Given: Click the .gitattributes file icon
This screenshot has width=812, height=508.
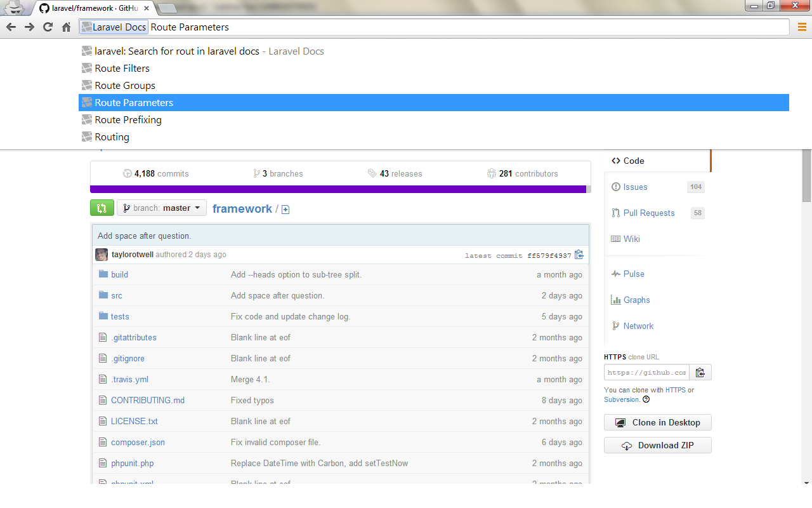Looking at the screenshot, I should coord(103,337).
